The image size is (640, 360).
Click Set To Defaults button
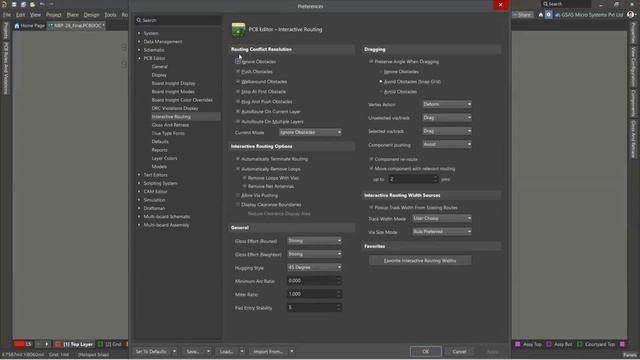[151, 351]
